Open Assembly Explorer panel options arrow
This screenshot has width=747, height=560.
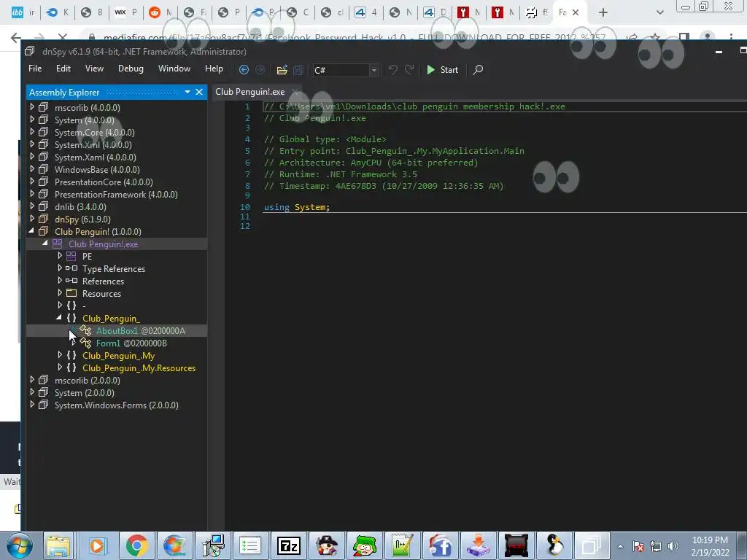pyautogui.click(x=187, y=92)
